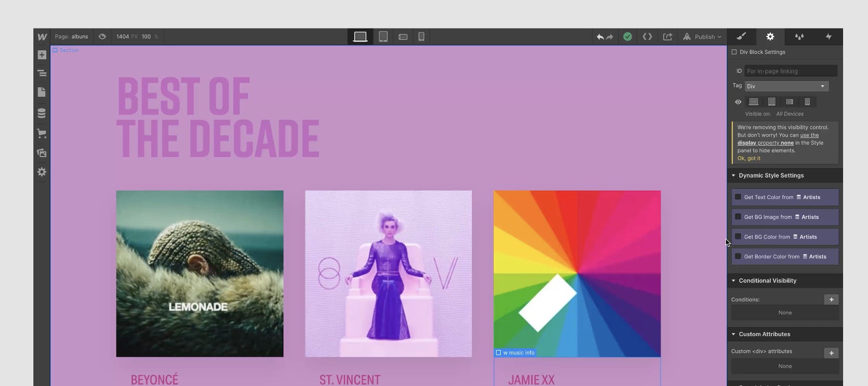Open the code export view
The image size is (868, 386).
647,36
